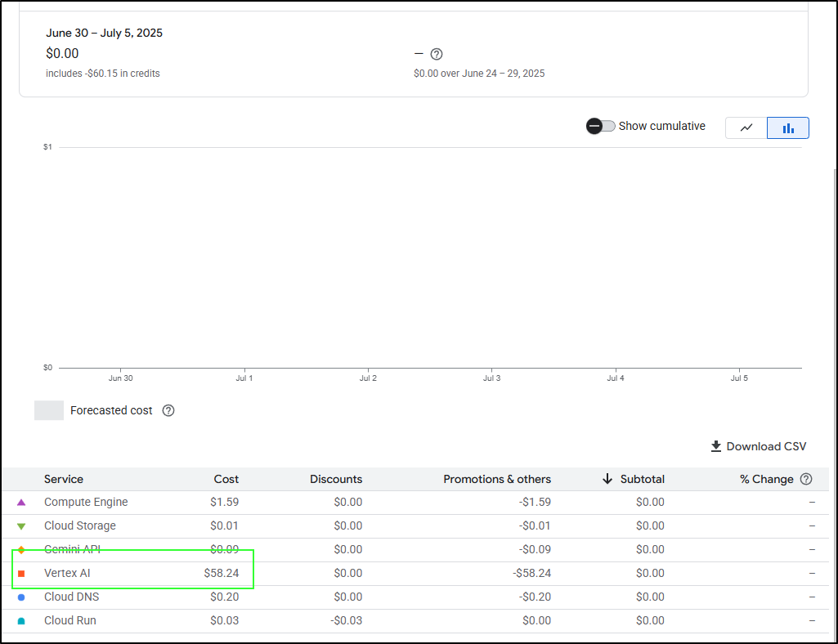
Task: Click the Jul 5 axis label on chart
Action: (x=739, y=378)
